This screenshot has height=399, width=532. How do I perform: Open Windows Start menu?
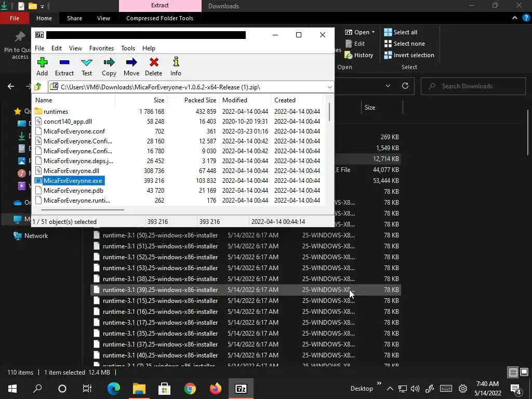(12, 389)
